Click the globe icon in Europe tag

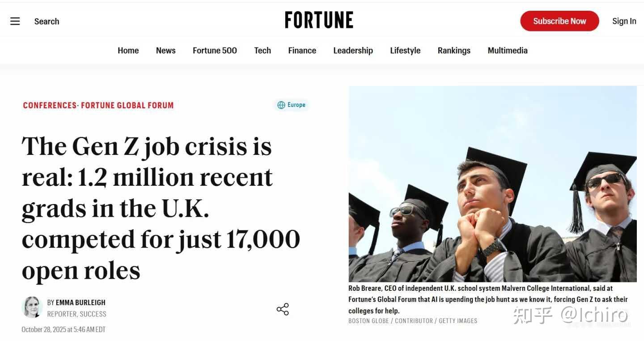[281, 105]
